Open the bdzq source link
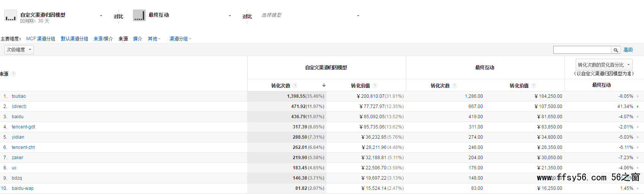The height and width of the screenshot is (194, 644). coord(17,178)
